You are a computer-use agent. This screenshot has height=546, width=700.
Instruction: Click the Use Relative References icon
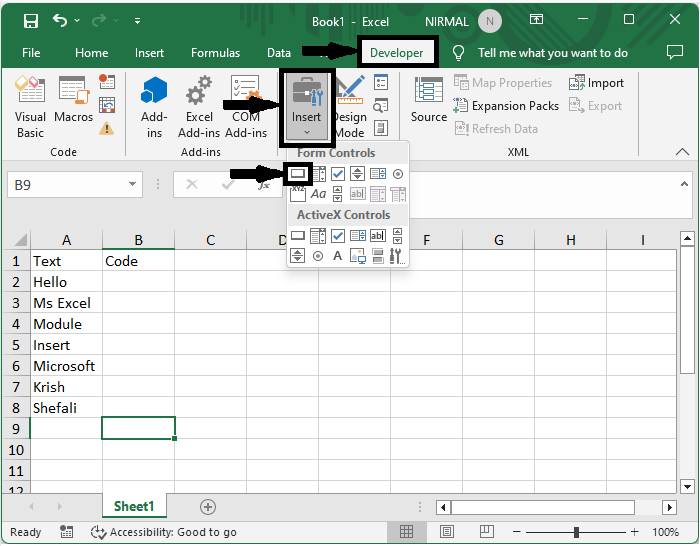(107, 105)
